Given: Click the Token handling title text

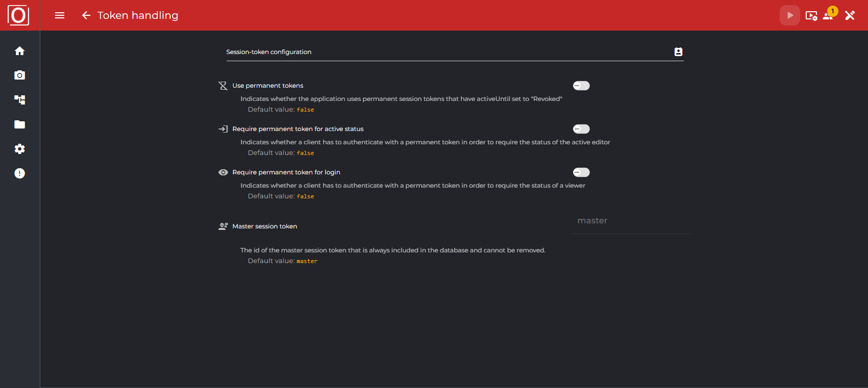Looking at the screenshot, I should [138, 15].
